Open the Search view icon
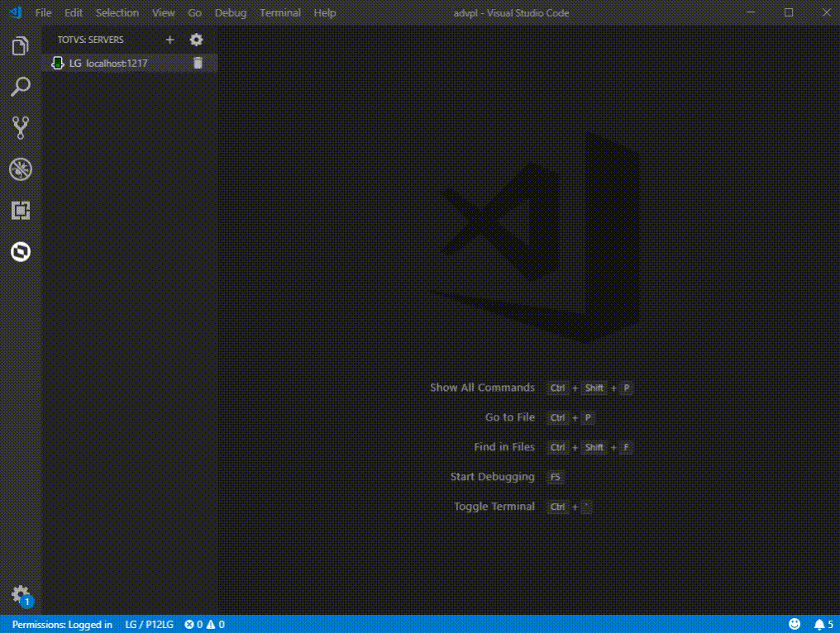 click(21, 87)
